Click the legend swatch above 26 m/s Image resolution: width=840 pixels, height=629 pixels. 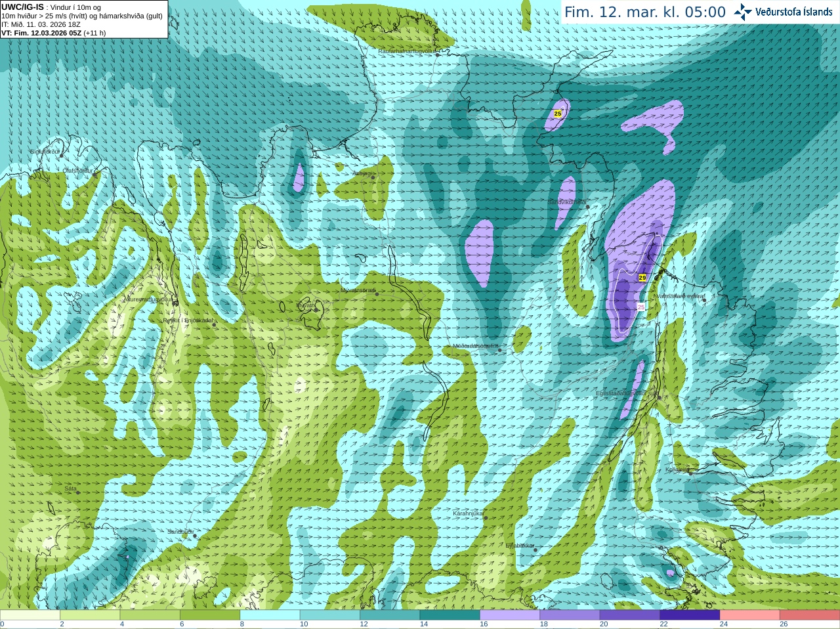pyautogui.click(x=810, y=615)
